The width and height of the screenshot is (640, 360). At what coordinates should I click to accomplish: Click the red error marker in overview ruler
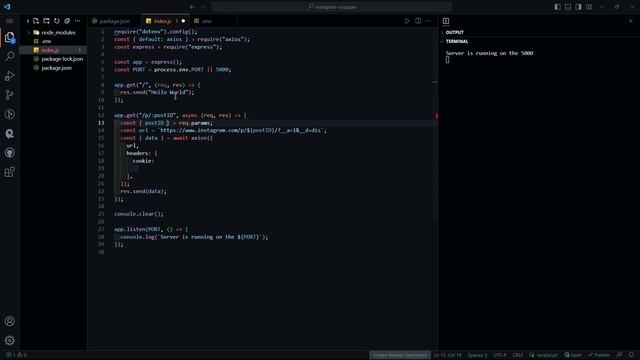[436, 116]
